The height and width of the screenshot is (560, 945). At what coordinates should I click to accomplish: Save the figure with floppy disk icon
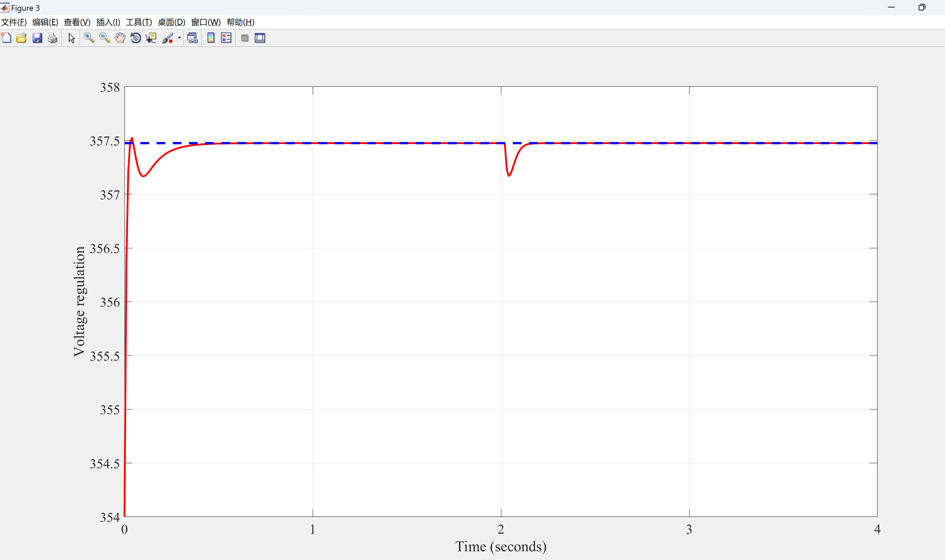point(37,38)
